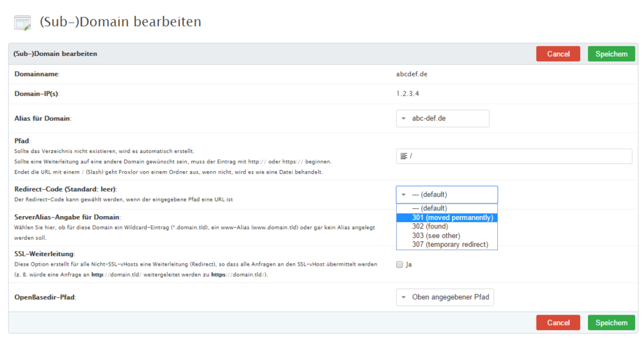644x339 pixels.
Task: Click the domain edit page icon
Action: pyautogui.click(x=23, y=23)
